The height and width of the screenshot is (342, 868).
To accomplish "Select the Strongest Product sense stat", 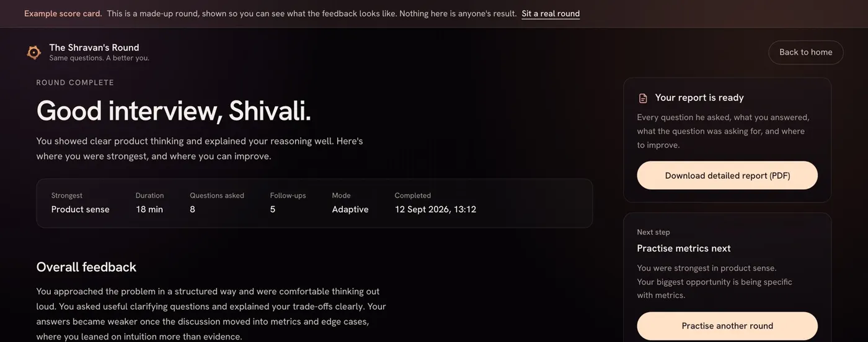I will point(80,203).
